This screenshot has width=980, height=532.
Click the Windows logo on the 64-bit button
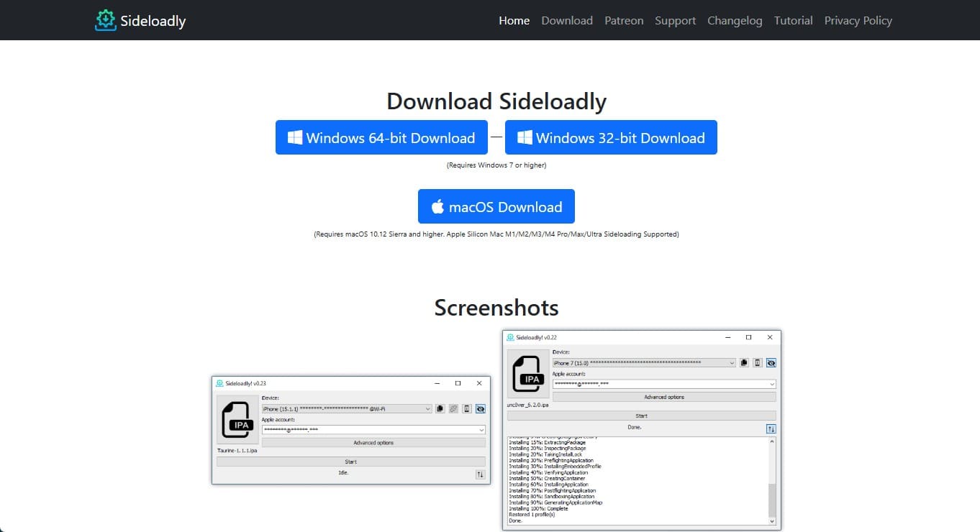coord(295,137)
